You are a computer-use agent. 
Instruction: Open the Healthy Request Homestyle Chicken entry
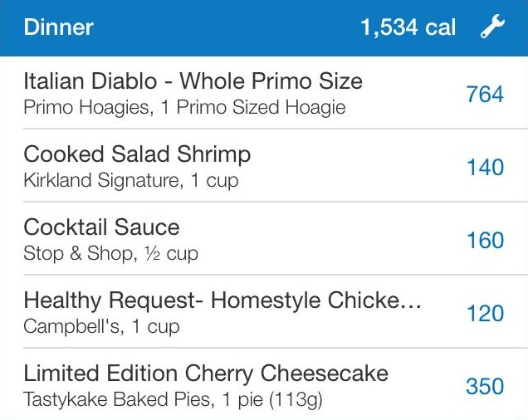(x=222, y=300)
